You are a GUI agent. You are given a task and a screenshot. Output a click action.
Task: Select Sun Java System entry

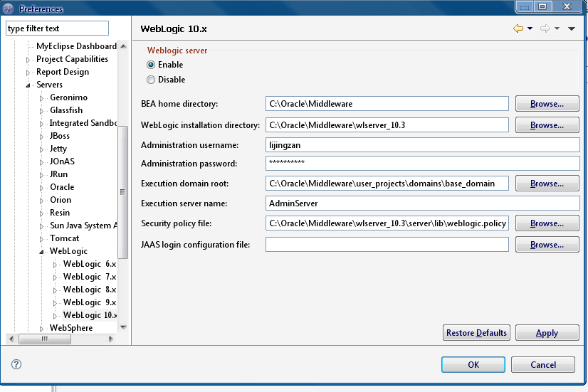tap(83, 226)
